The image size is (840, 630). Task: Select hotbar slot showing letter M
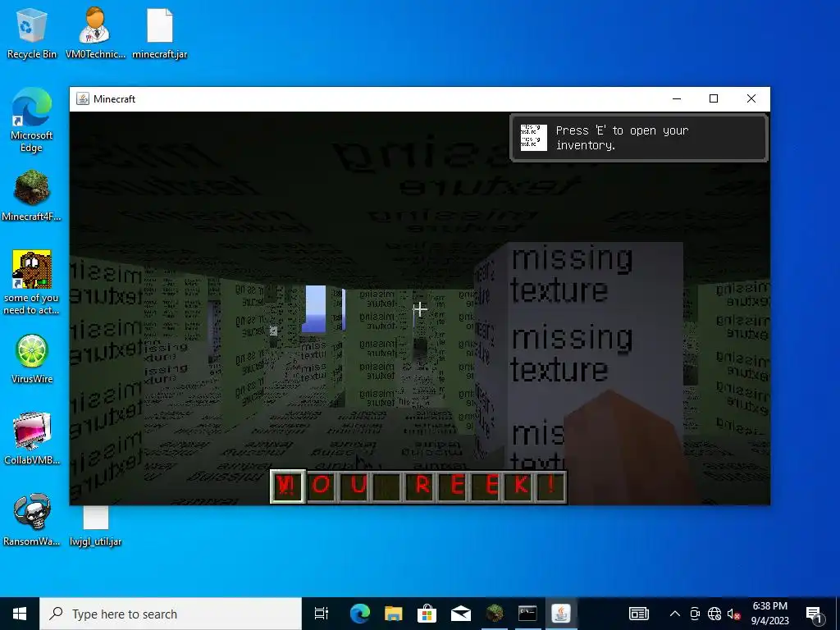click(x=288, y=486)
